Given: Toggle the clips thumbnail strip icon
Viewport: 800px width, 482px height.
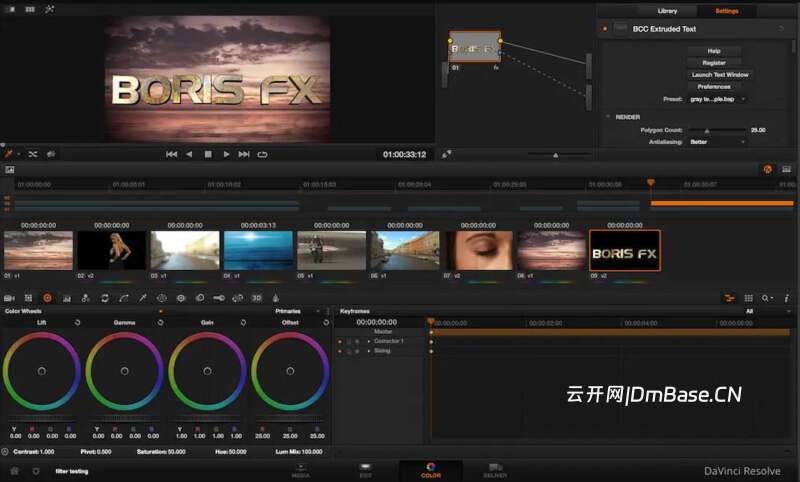Looking at the screenshot, I should [x=10, y=169].
